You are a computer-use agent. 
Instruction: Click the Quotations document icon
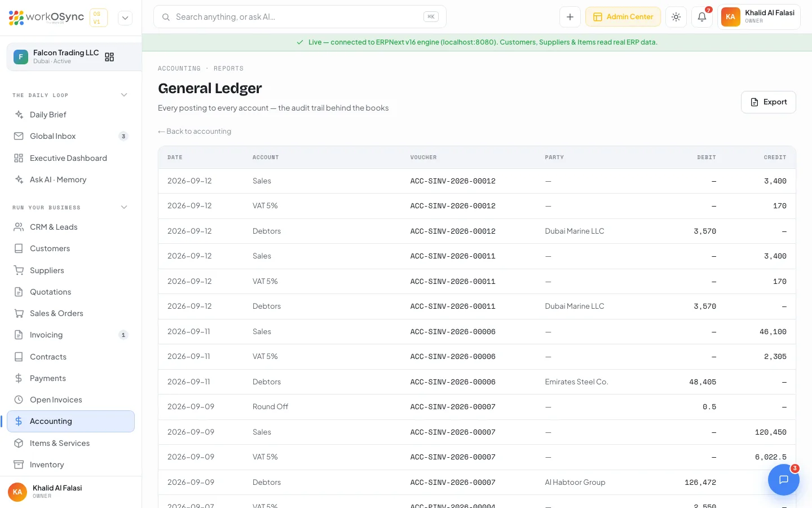pyautogui.click(x=19, y=292)
